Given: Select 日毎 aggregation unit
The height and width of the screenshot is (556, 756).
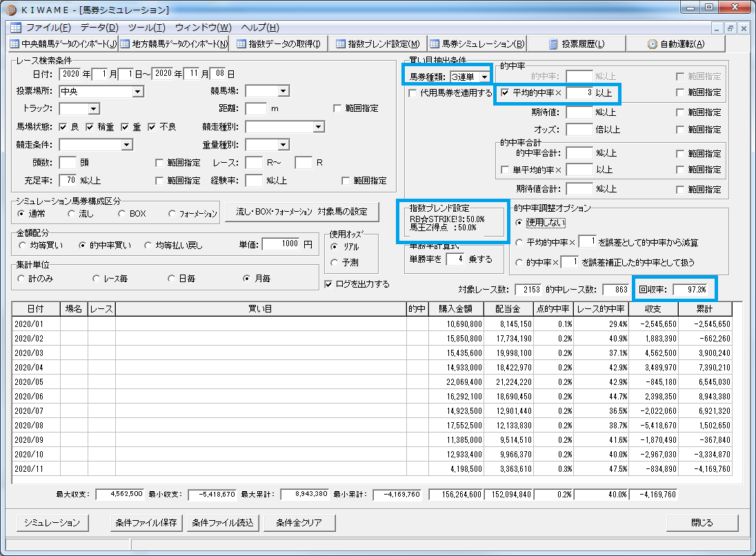Looking at the screenshot, I should [171, 279].
